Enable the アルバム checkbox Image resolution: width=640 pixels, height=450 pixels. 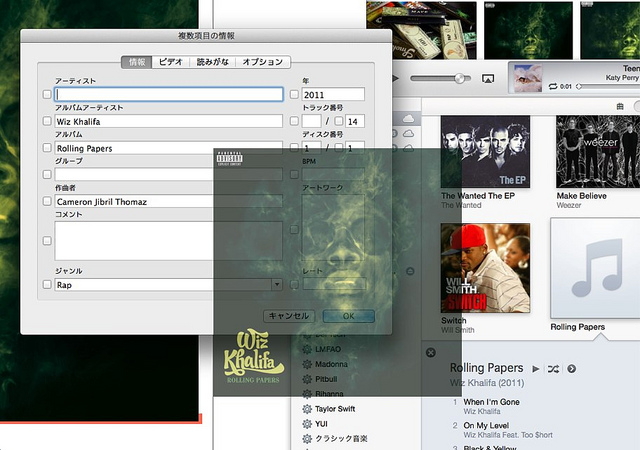point(47,148)
